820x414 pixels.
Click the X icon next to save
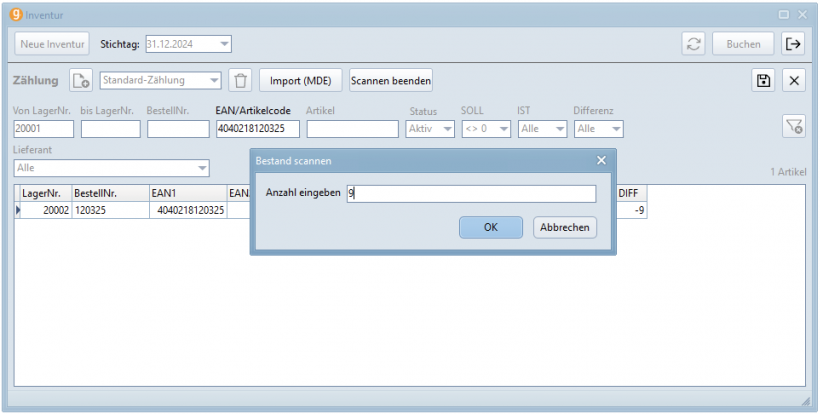point(793,81)
